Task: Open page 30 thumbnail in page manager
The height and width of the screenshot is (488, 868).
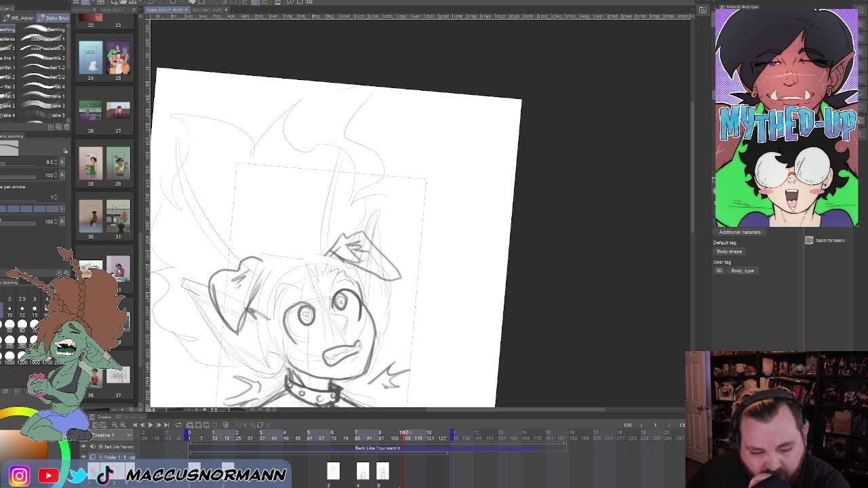Action: (x=90, y=216)
